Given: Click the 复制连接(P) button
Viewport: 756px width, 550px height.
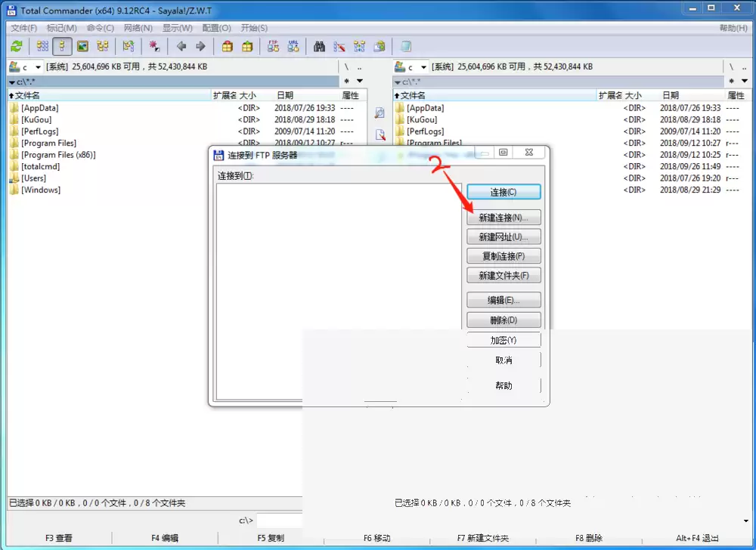Looking at the screenshot, I should 503,256.
